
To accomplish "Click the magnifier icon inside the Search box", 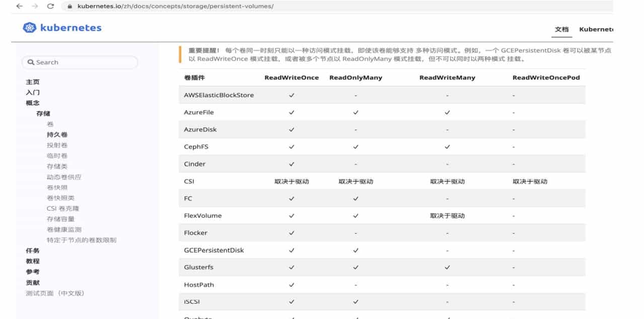I will click(x=31, y=62).
